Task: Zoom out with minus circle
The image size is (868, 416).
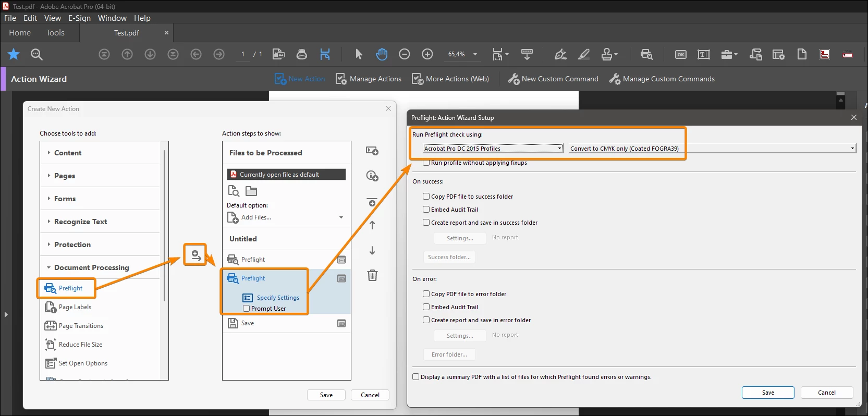Action: 405,54
